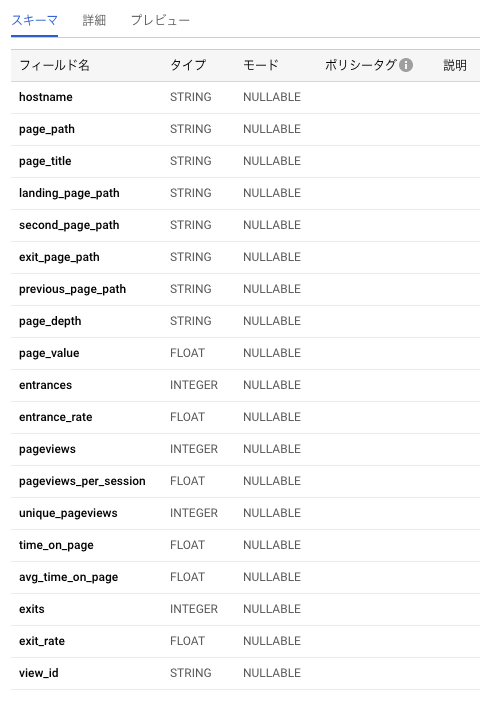Click the previous_page_path field name

[x=72, y=289]
